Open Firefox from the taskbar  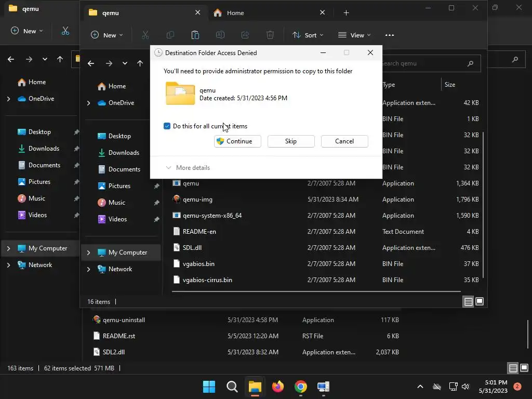click(x=278, y=387)
